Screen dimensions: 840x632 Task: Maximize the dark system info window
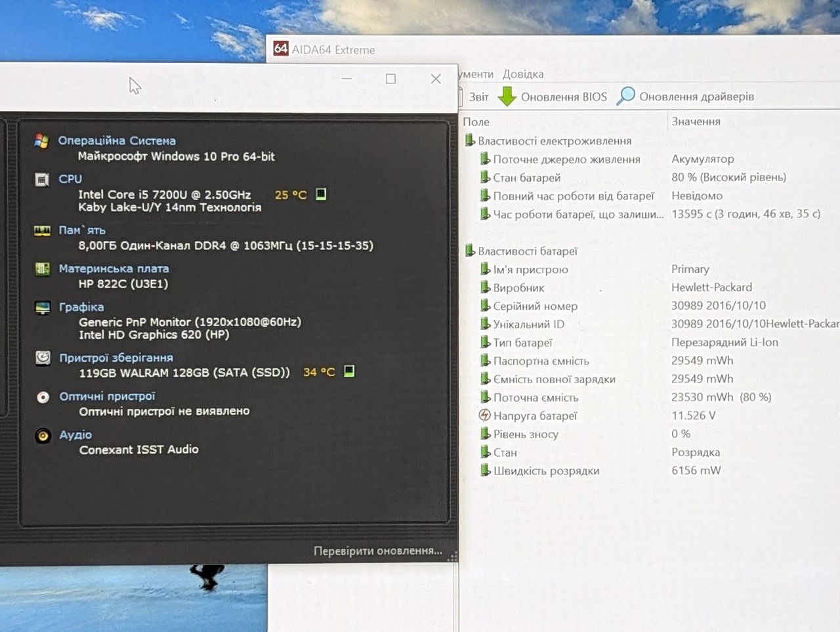click(390, 79)
